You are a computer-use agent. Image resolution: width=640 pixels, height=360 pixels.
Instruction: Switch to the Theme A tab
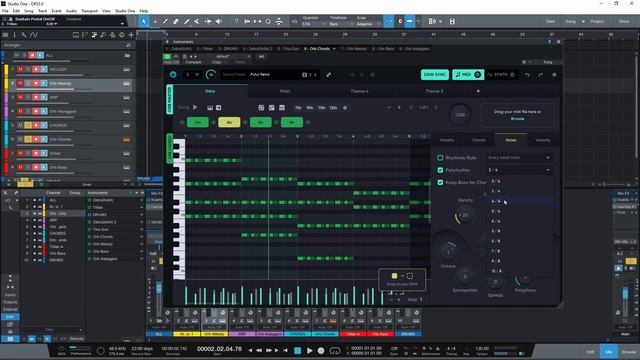(x=359, y=91)
